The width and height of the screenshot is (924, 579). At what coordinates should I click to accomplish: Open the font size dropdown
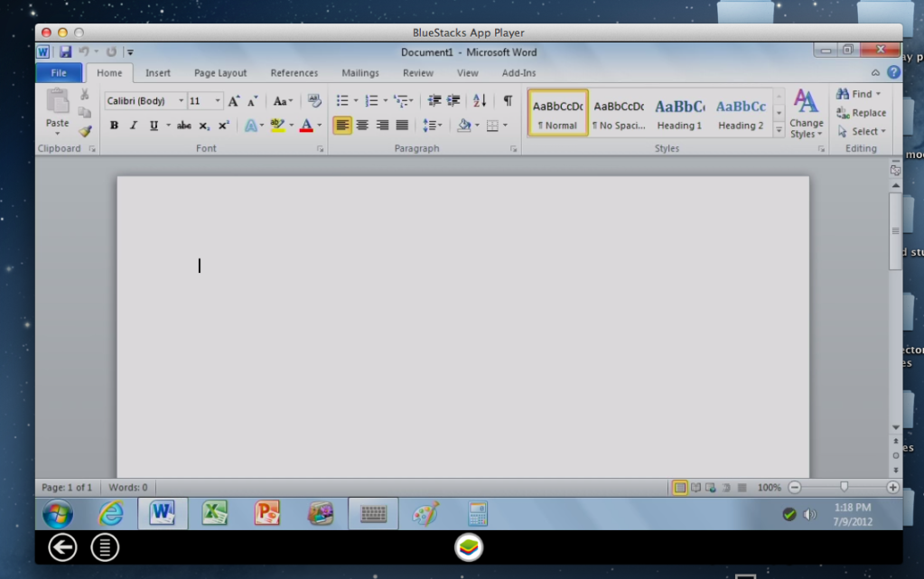pyautogui.click(x=218, y=101)
